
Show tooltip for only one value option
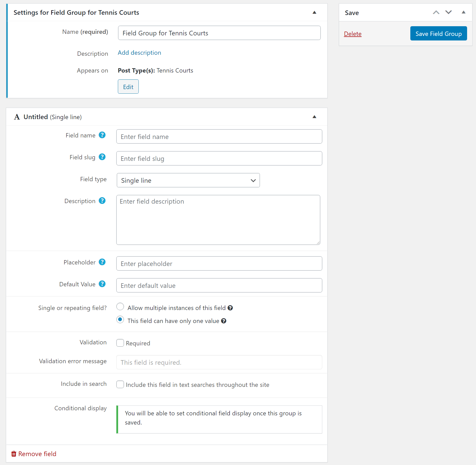pyautogui.click(x=223, y=321)
